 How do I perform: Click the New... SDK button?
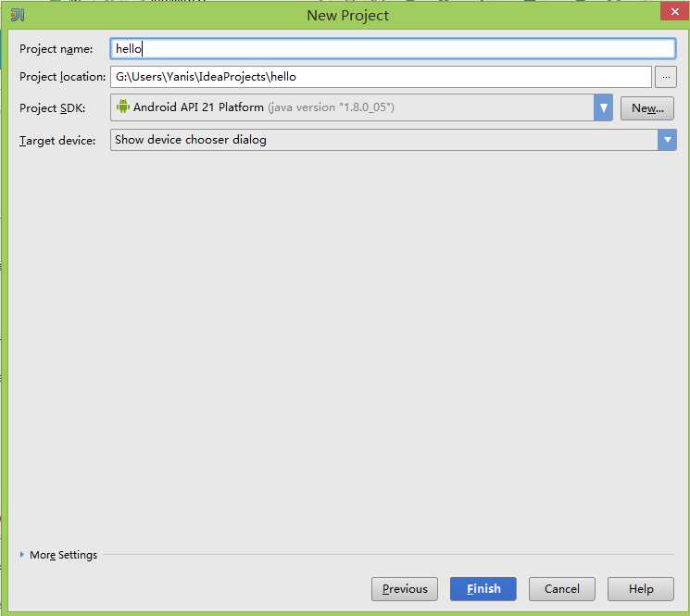pos(646,108)
